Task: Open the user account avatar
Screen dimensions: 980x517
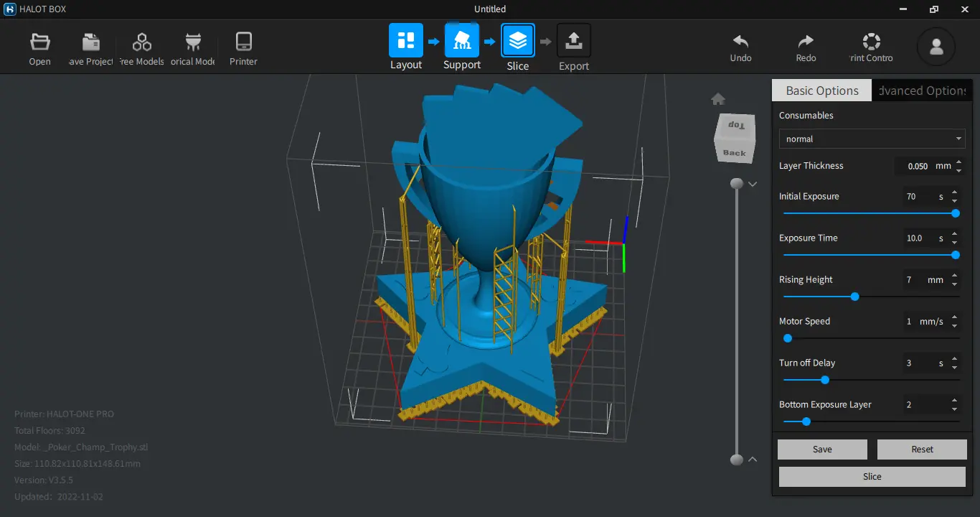Action: click(x=936, y=47)
